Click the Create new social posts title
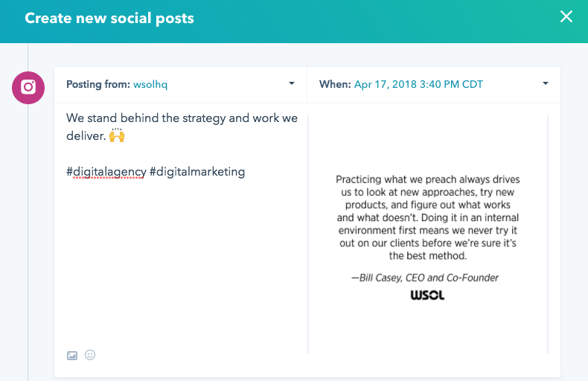 click(x=109, y=19)
